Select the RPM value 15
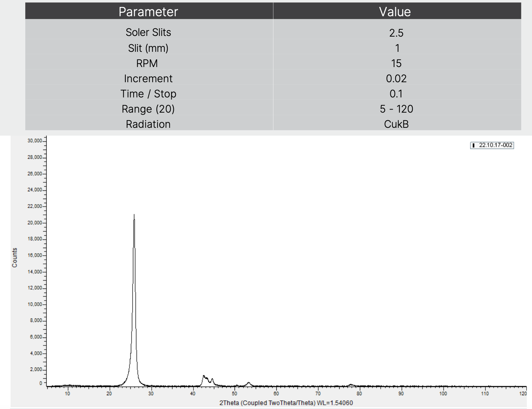 coord(396,63)
